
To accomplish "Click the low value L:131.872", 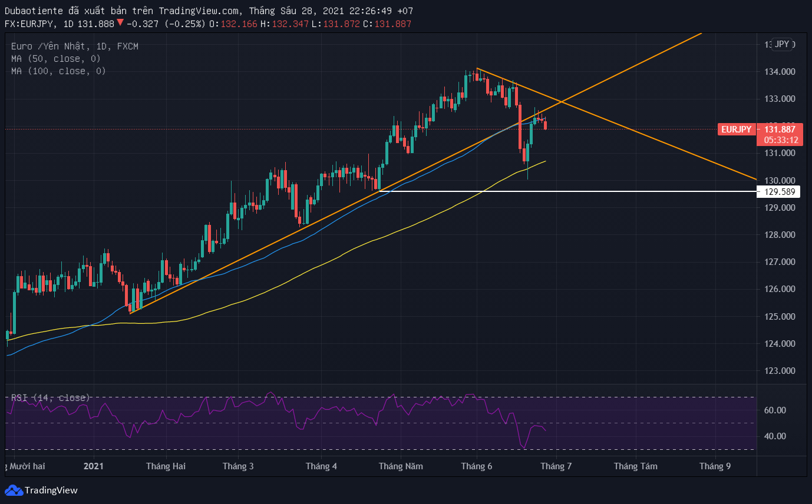I will pyautogui.click(x=335, y=24).
